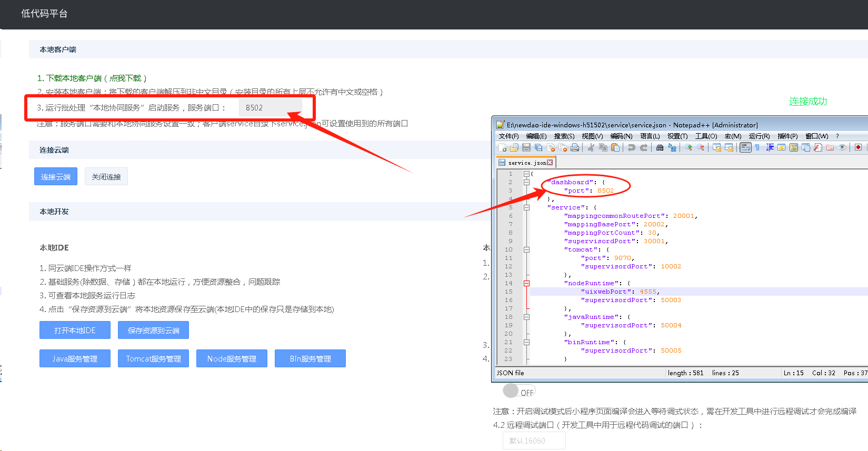This screenshot has width=868, height=451.
Task: Click the 服务端口 input showing 8502
Action: click(x=270, y=107)
